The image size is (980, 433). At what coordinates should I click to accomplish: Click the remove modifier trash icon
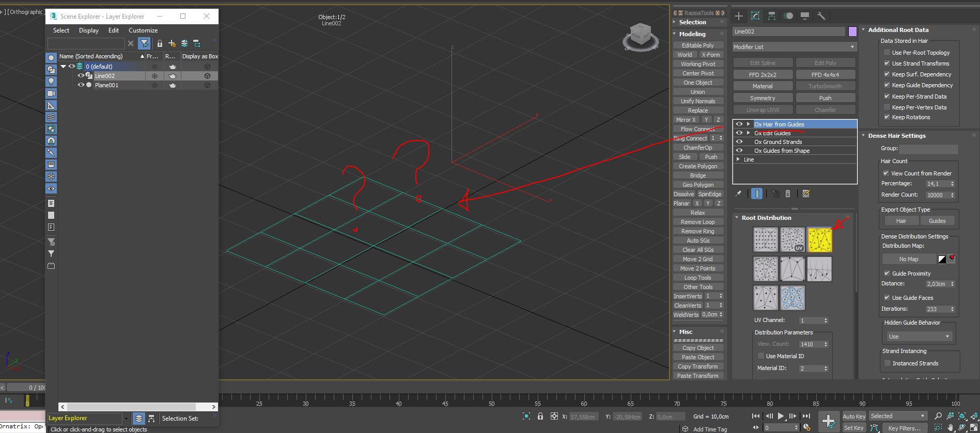coord(788,194)
